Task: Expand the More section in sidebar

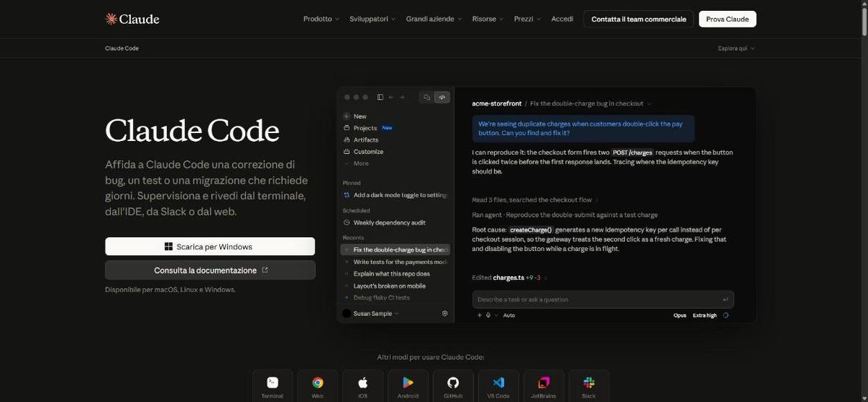Action: [x=356, y=163]
